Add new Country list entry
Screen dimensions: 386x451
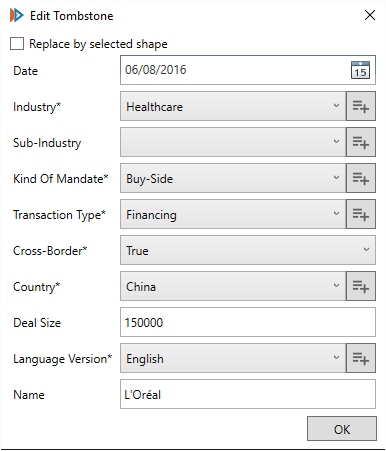pos(361,286)
